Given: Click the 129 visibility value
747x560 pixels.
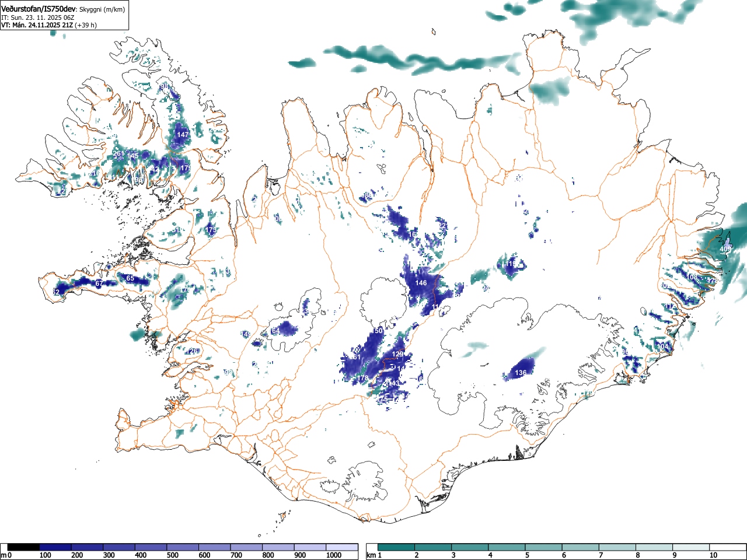Looking at the screenshot, I should point(397,354).
